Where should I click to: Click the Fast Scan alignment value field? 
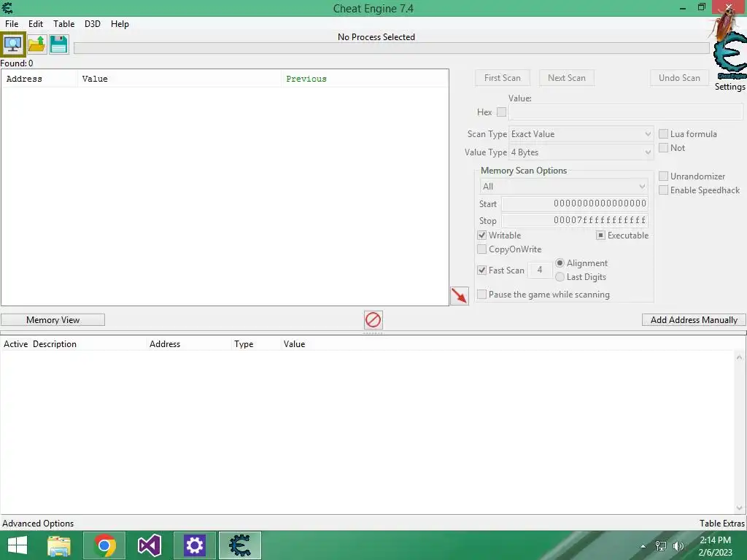pyautogui.click(x=540, y=270)
